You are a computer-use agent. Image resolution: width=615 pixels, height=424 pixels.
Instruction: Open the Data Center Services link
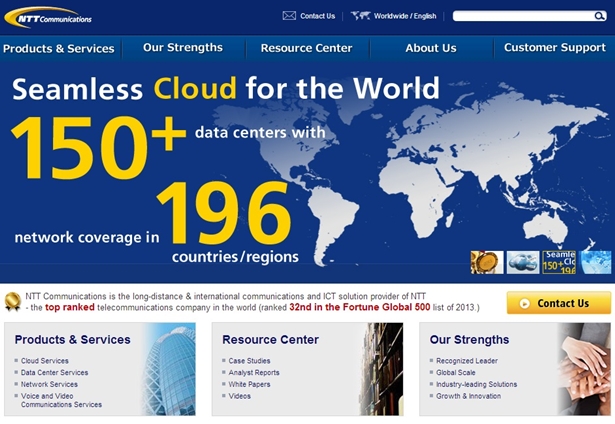pyautogui.click(x=55, y=372)
